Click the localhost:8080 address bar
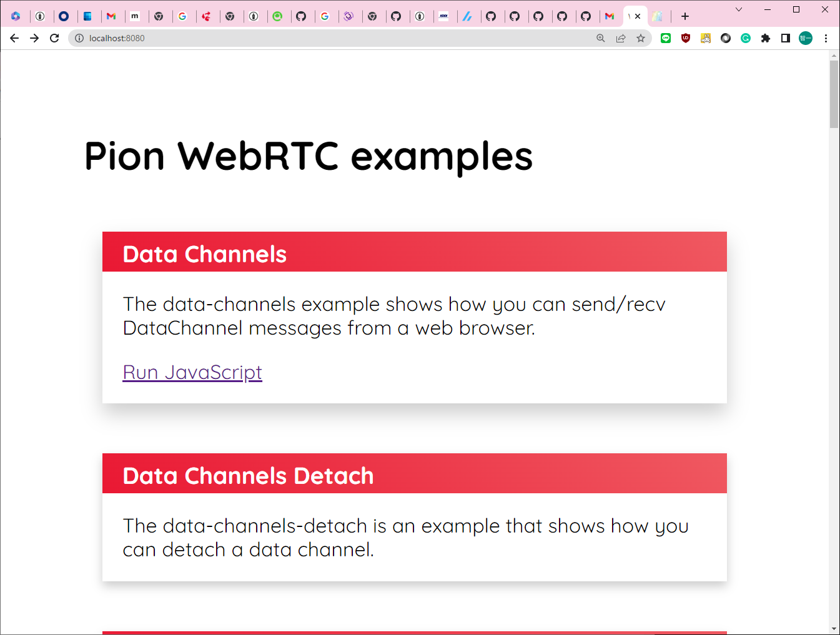The width and height of the screenshot is (840, 635). coord(312,38)
